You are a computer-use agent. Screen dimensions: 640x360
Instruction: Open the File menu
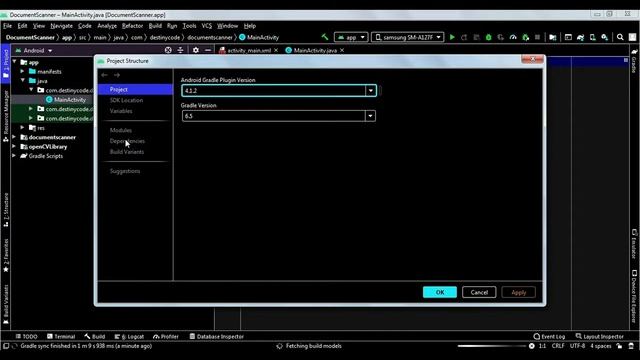click(x=7, y=26)
